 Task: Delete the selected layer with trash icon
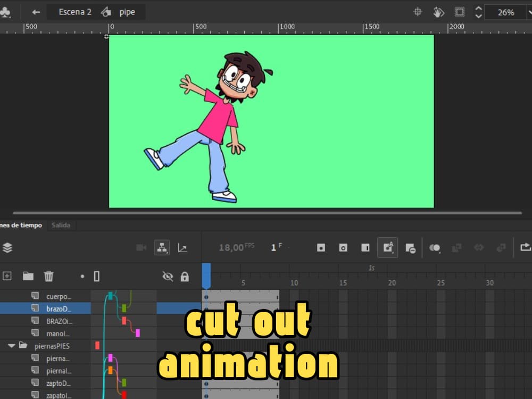48,276
